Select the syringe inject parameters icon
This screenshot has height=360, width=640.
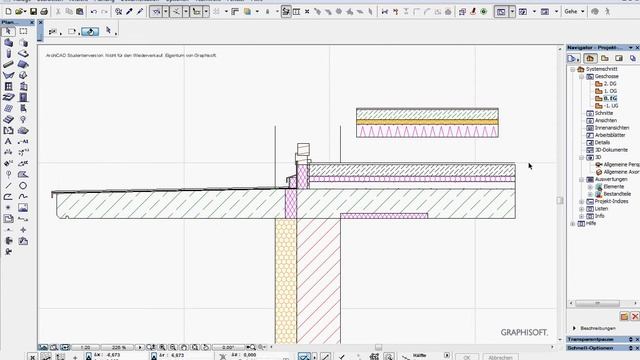(x=140, y=12)
